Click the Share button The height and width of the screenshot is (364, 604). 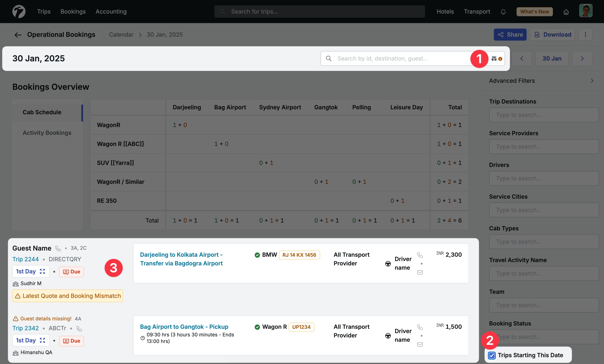coord(510,35)
